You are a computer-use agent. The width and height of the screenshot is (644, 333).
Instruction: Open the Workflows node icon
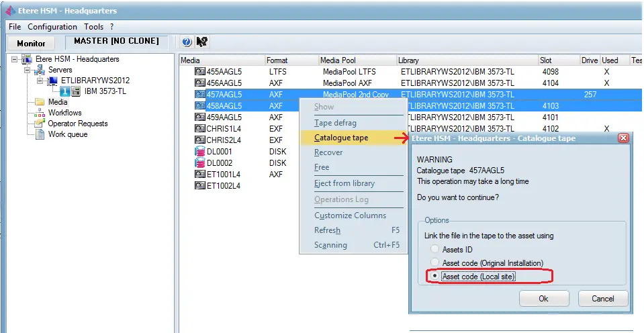coord(40,113)
